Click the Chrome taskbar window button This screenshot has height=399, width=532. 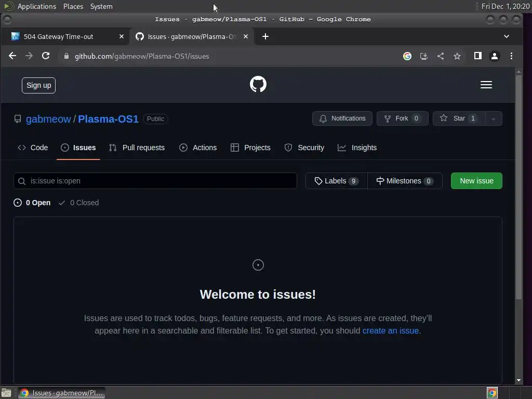point(61,393)
